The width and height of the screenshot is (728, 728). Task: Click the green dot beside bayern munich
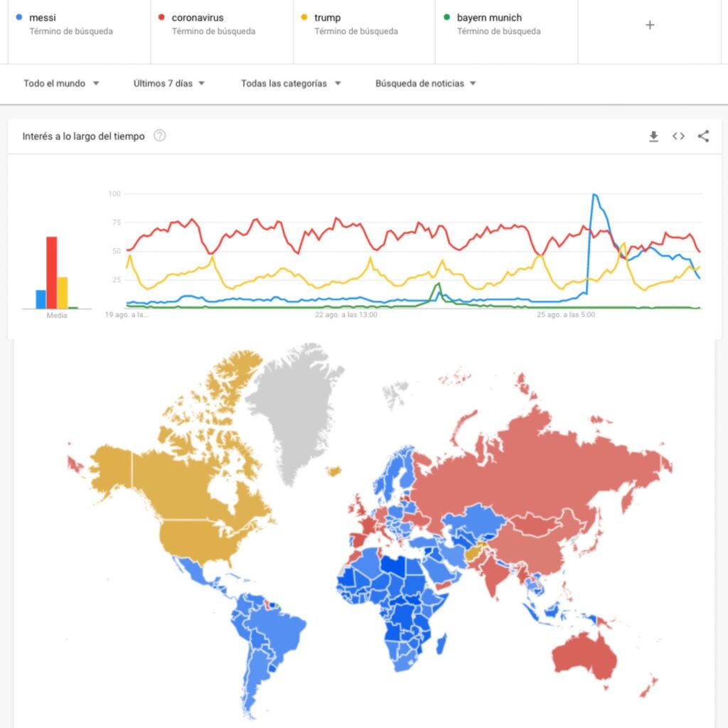tap(446, 18)
